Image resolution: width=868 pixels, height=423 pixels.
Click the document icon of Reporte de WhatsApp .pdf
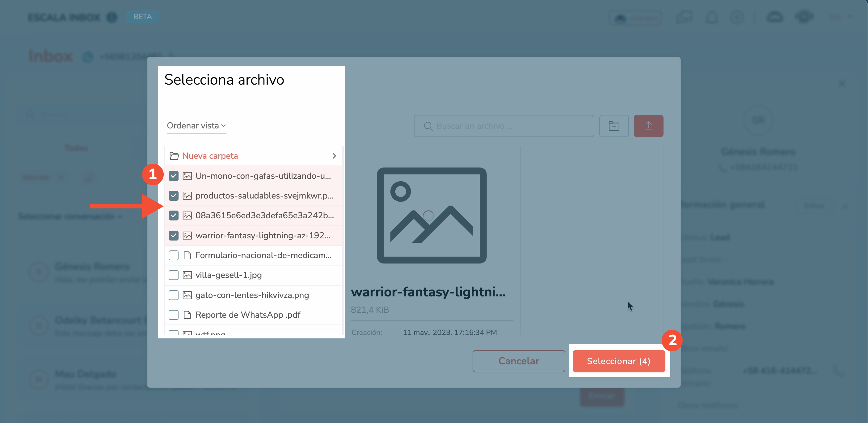pos(187,315)
